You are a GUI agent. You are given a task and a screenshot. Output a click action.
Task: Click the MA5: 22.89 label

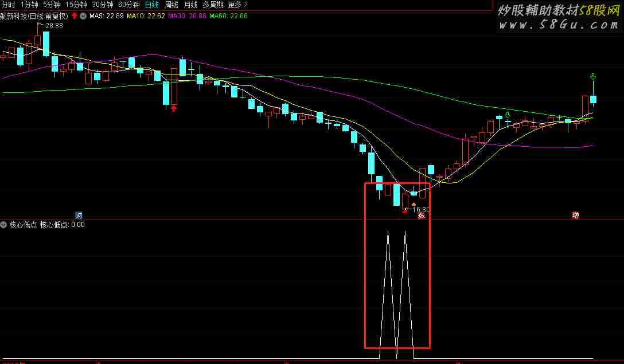pos(106,16)
